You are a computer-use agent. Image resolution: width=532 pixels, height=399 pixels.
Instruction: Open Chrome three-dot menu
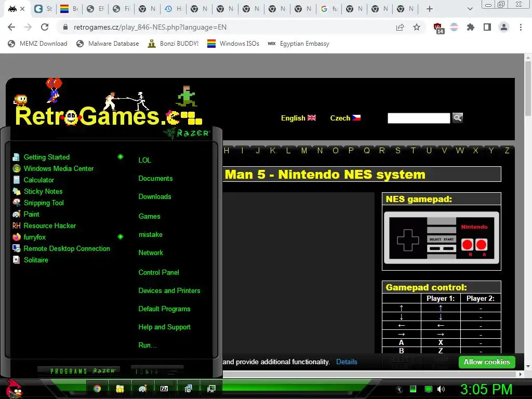pyautogui.click(x=521, y=27)
